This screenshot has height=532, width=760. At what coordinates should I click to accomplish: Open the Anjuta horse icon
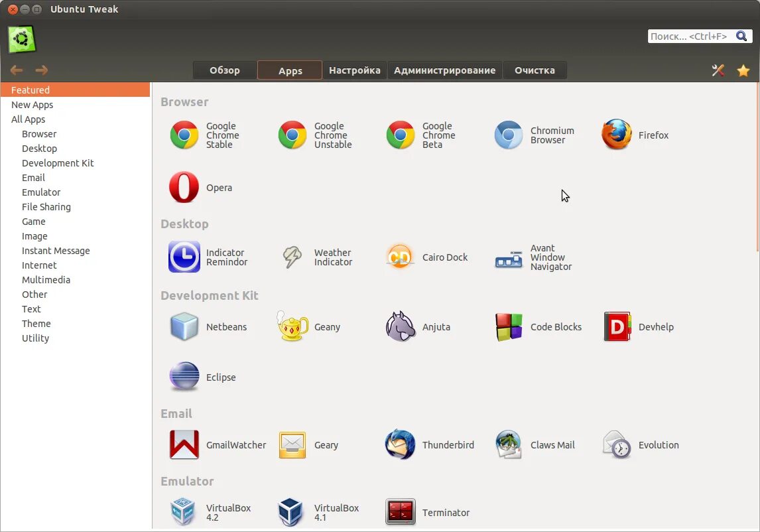(x=401, y=326)
